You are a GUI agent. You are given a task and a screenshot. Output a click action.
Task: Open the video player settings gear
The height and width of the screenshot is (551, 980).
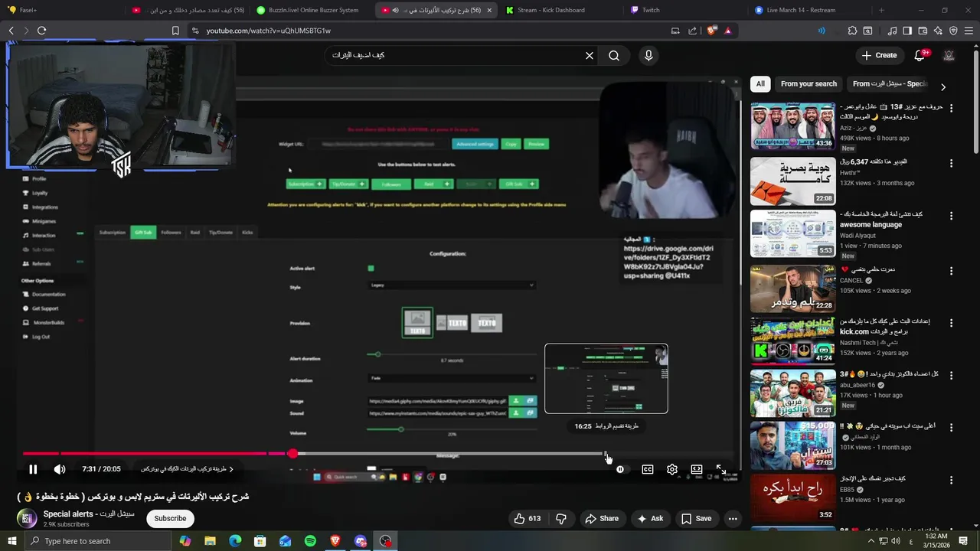click(672, 469)
